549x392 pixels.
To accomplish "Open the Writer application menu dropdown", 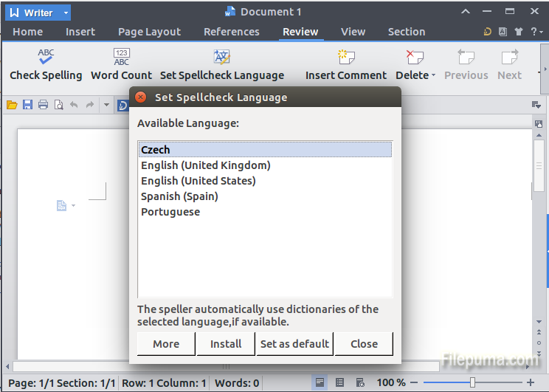I will pos(66,13).
